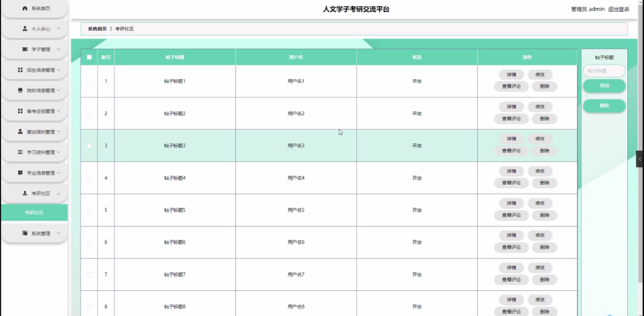Check the checkbox for row 帖子标题2

(x=89, y=114)
